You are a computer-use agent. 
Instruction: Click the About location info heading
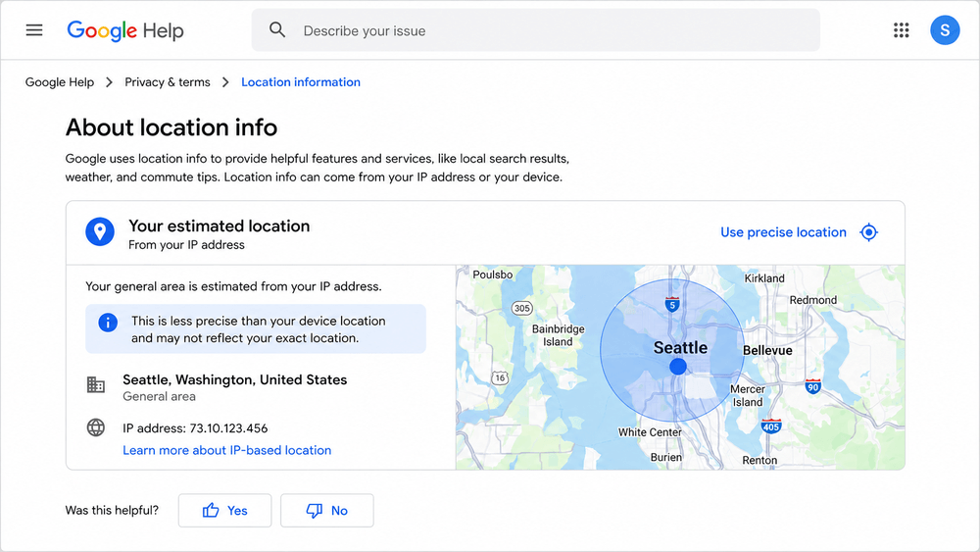(171, 127)
